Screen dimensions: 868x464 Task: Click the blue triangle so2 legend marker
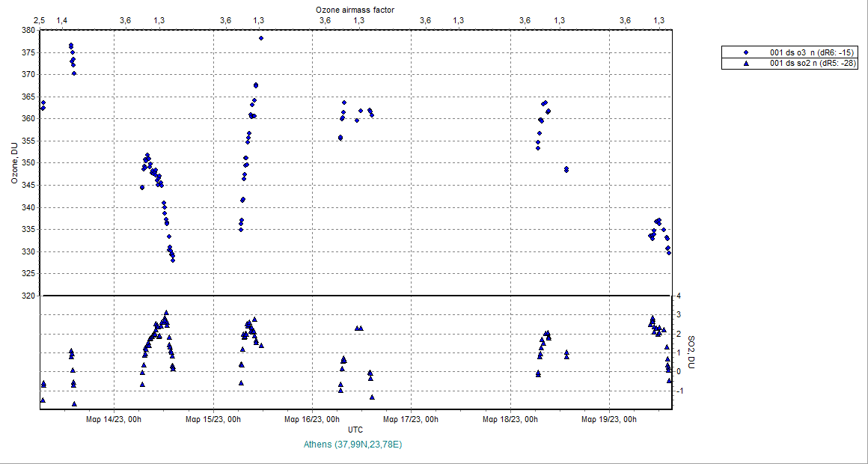(746, 64)
